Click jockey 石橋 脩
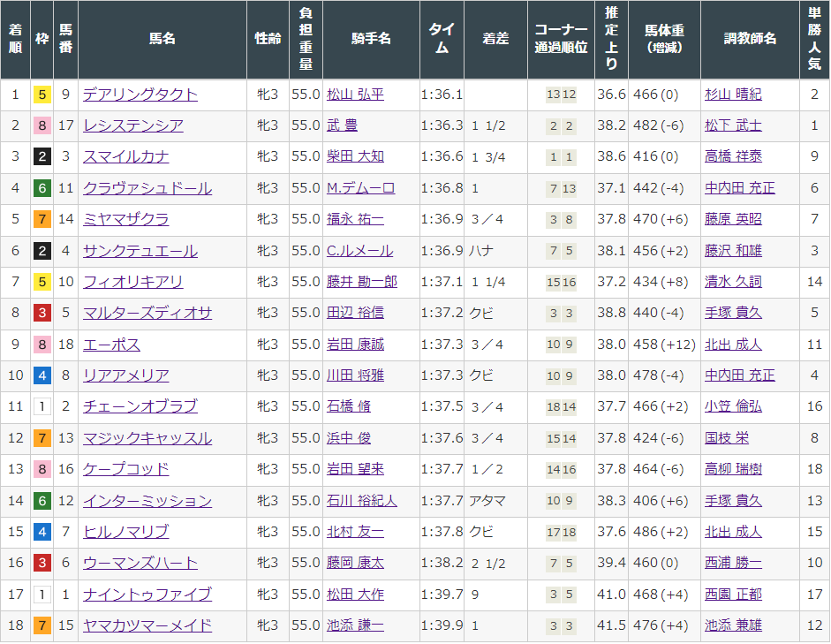Viewport: 831px width, 644px height. [x=349, y=407]
